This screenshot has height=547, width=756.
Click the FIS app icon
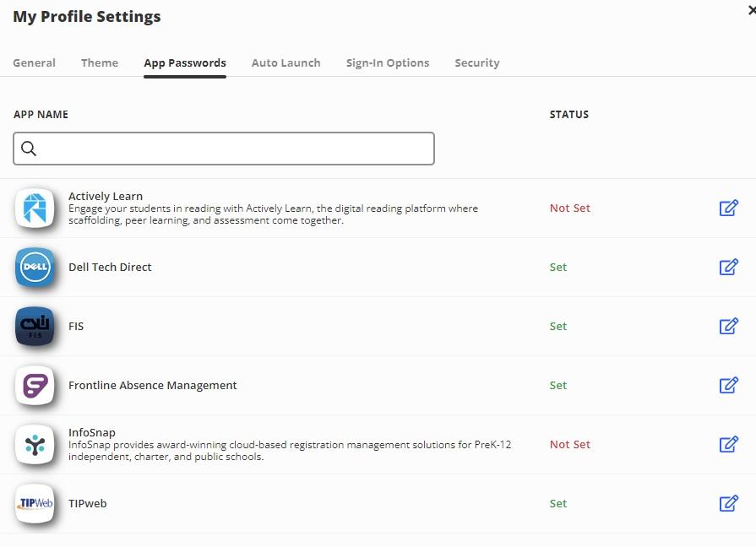pyautogui.click(x=35, y=326)
